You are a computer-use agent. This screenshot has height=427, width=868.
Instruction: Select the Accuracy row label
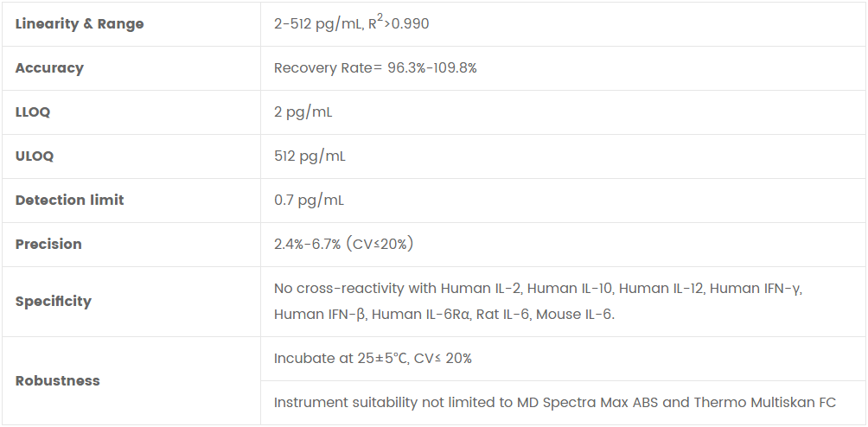pyautogui.click(x=49, y=68)
